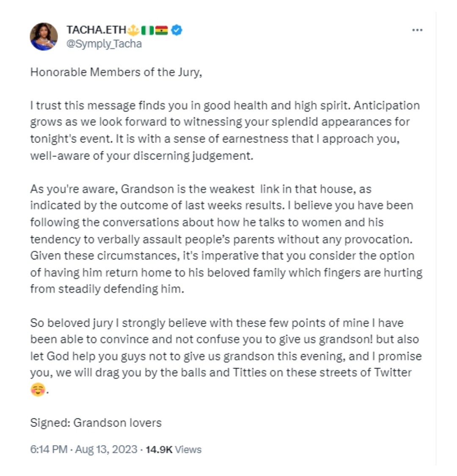Open the @Symply_Tacha handle link

[104, 44]
